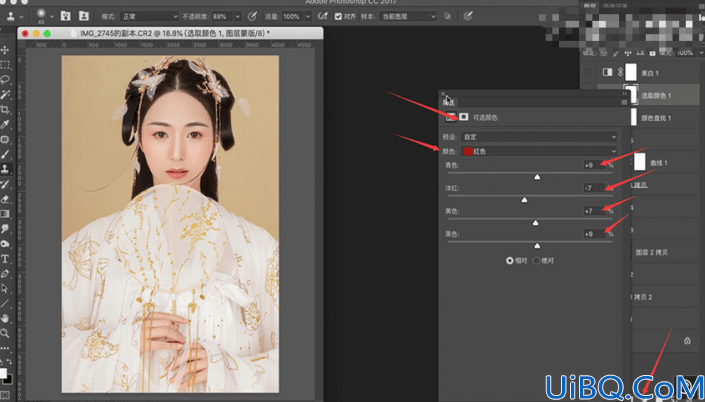705x402 pixels.
Task: Swap foreground and background colors
Action: tap(9, 361)
